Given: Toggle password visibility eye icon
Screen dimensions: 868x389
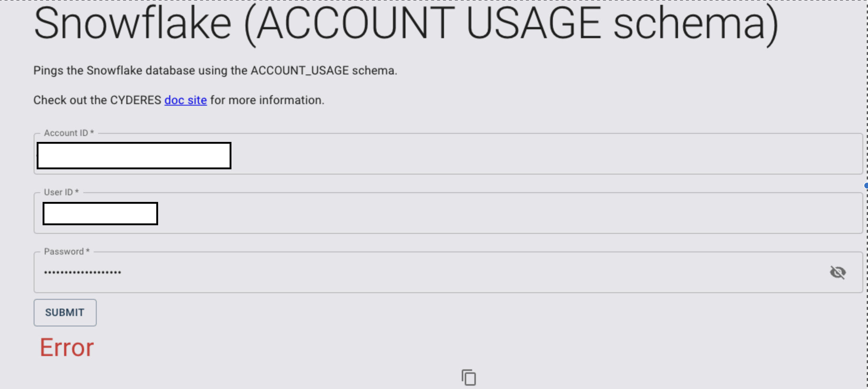Looking at the screenshot, I should [838, 272].
